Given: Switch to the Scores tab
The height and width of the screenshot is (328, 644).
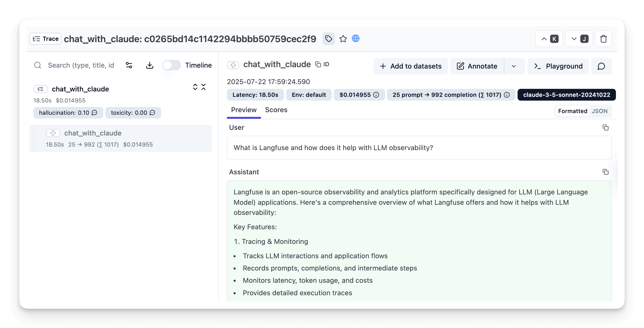Looking at the screenshot, I should 276,110.
